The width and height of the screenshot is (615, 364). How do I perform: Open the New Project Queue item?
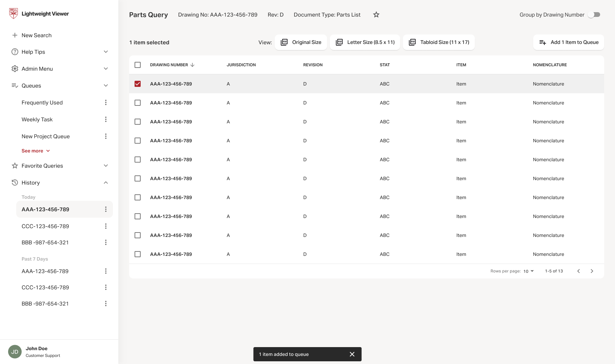[x=46, y=136]
